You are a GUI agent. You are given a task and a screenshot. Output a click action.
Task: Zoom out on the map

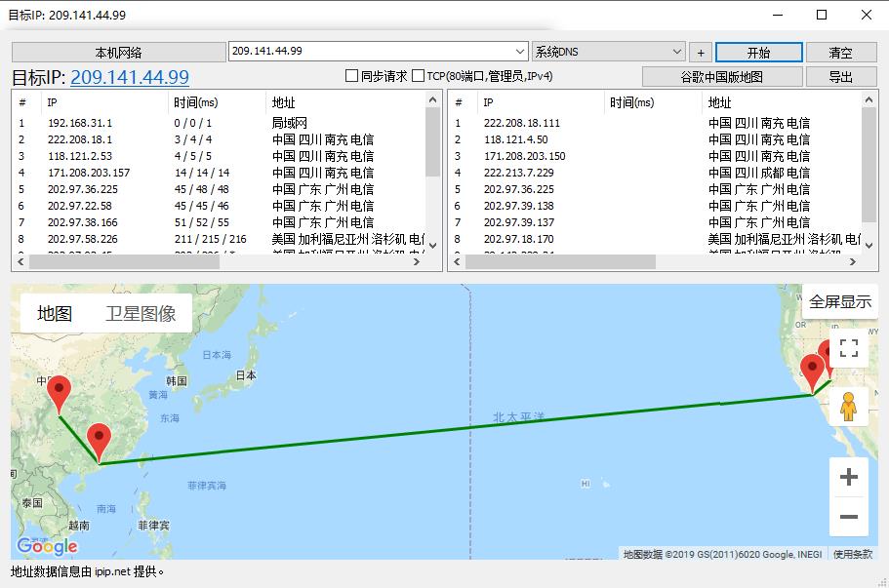[x=848, y=517]
